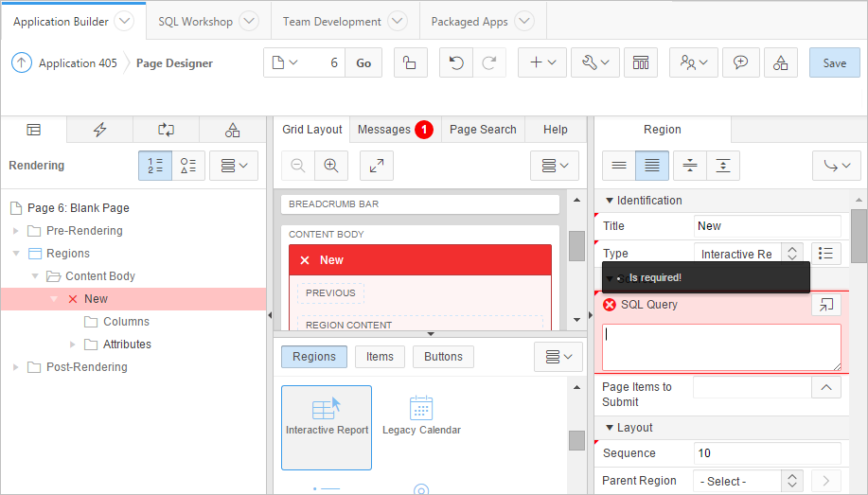
Task: Click the Go button
Action: tap(363, 62)
